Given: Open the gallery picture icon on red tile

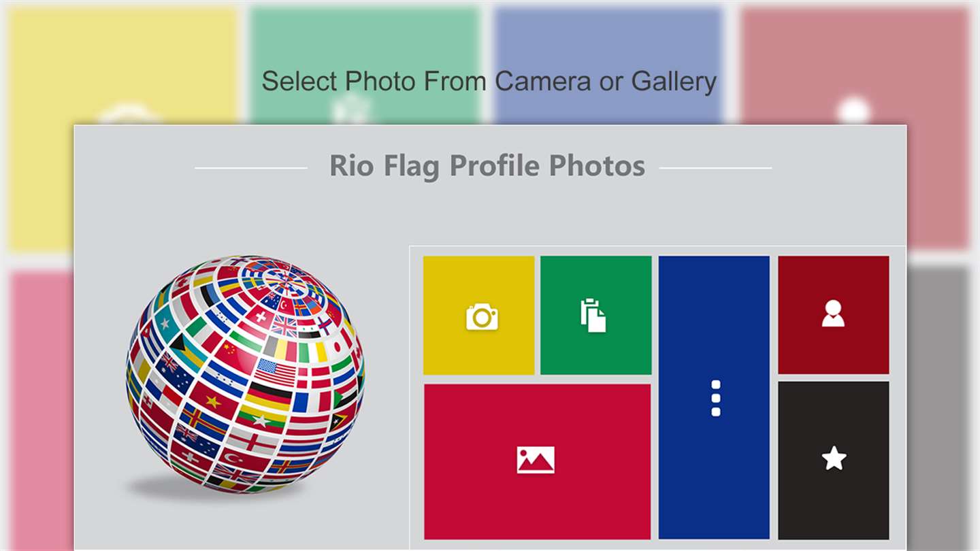Looking at the screenshot, I should click(537, 461).
